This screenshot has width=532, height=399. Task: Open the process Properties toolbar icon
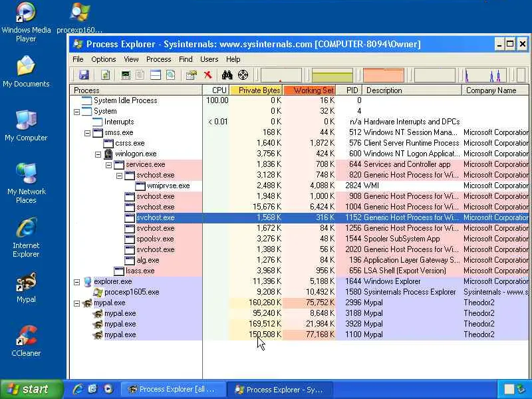[x=192, y=75]
